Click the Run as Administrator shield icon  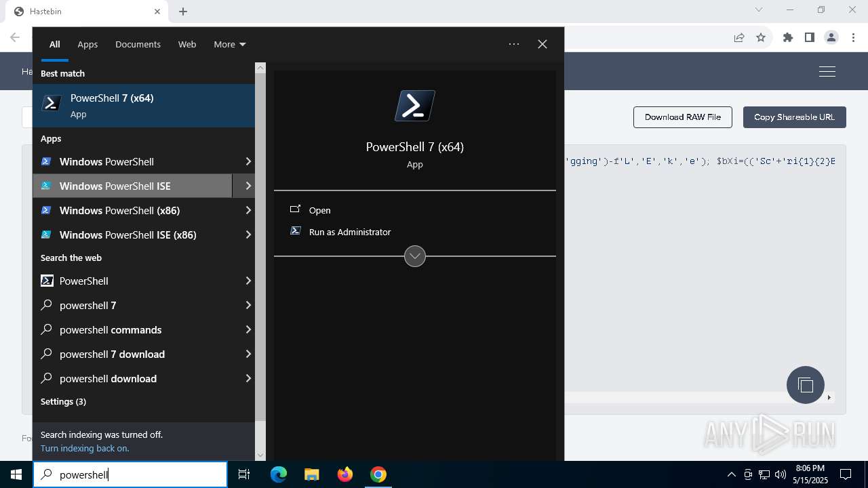[x=295, y=231]
